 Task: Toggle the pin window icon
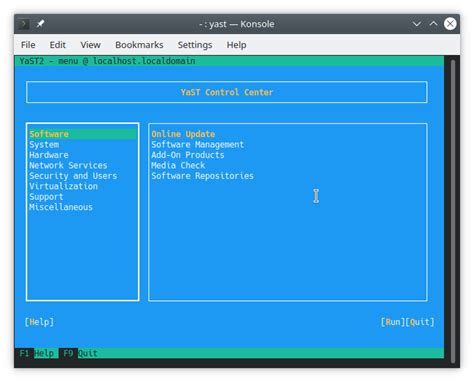tap(40, 24)
